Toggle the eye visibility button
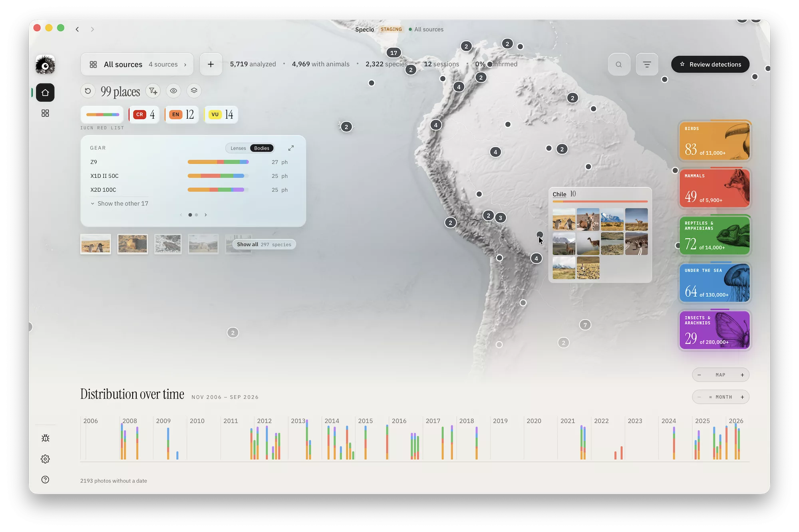 click(x=173, y=91)
